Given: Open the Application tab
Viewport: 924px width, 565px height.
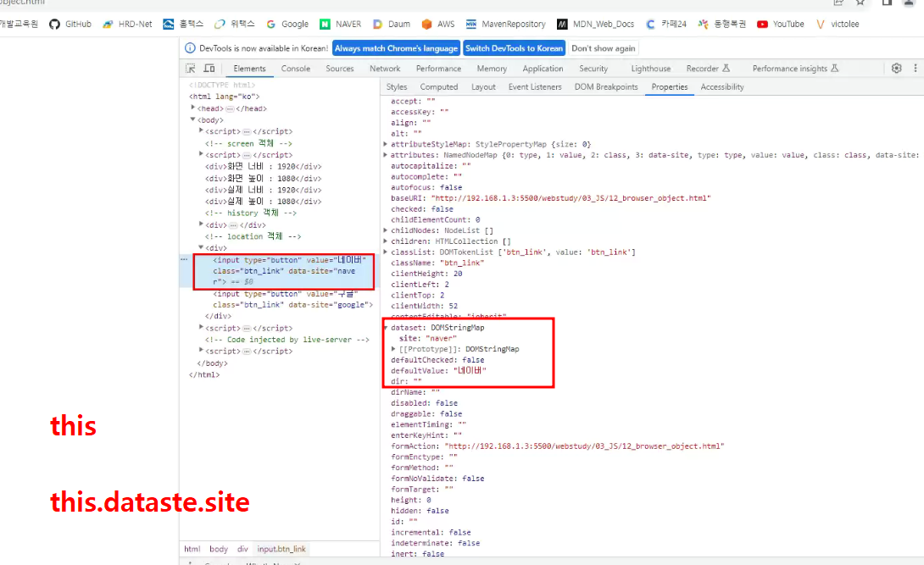Looking at the screenshot, I should tap(543, 69).
